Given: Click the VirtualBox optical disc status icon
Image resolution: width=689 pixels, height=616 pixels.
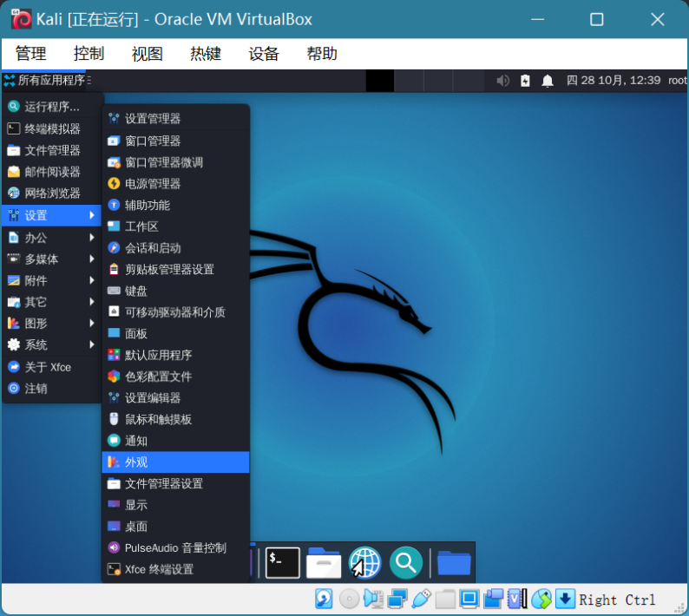Looking at the screenshot, I should coord(350,599).
